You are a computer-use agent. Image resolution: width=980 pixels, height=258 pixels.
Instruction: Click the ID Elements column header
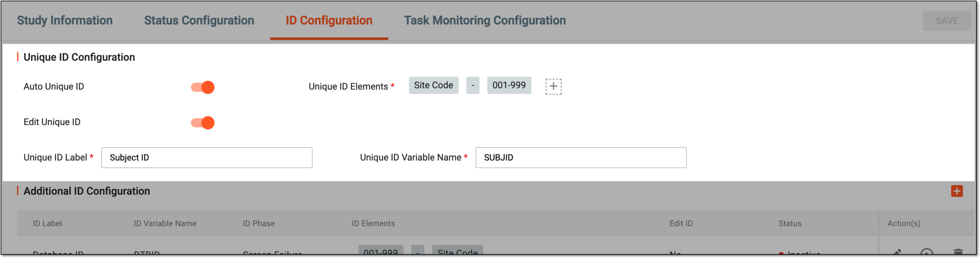click(x=373, y=223)
